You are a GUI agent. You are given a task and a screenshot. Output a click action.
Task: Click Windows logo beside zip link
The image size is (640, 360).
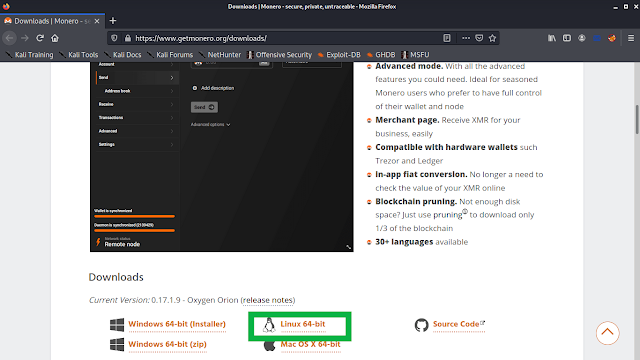(117, 344)
